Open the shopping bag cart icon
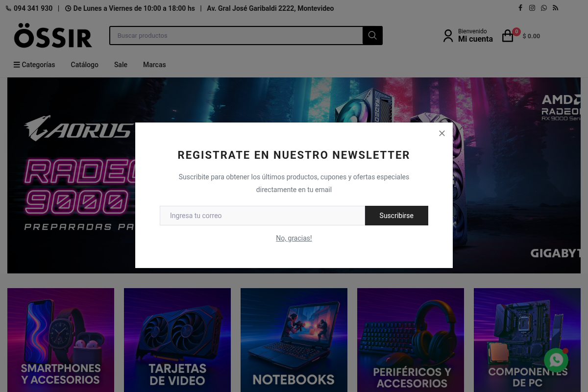The width and height of the screenshot is (588, 392). coord(508,36)
